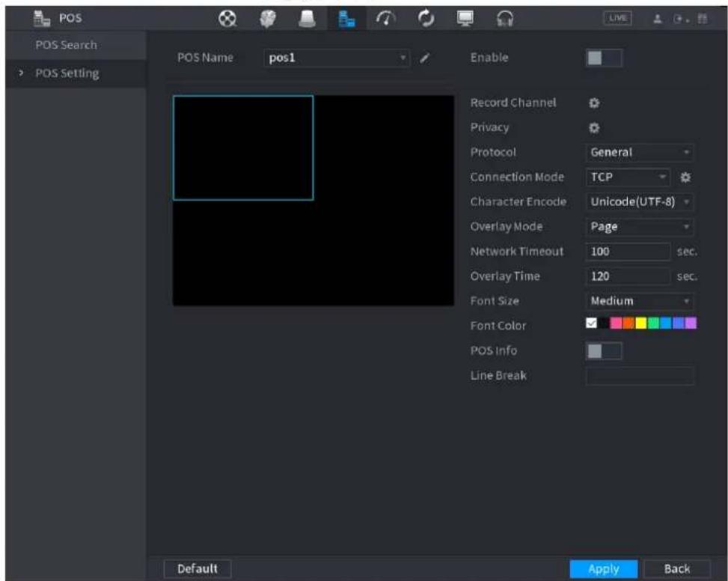Screen dimensions: 728x581
Task: Open the Font Size dropdown showing Medium
Action: 639,302
